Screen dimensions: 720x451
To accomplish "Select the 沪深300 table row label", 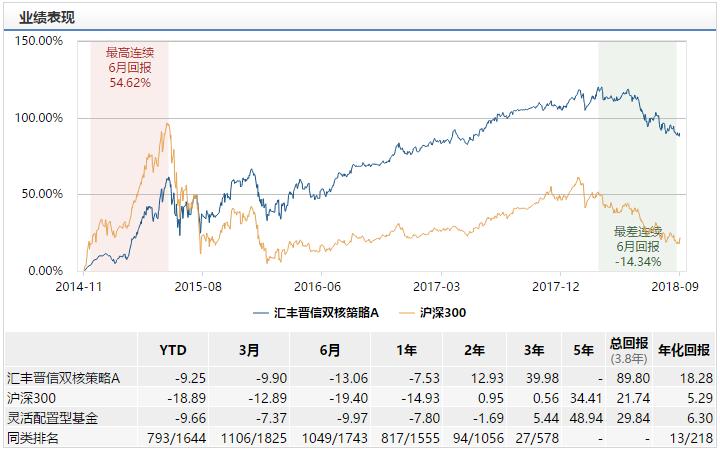I will (x=31, y=398).
